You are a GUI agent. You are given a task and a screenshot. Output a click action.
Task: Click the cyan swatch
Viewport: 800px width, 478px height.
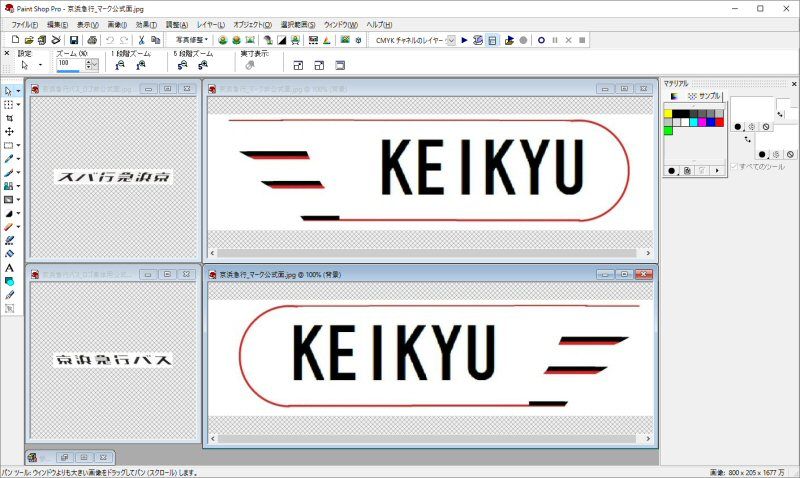pos(693,122)
